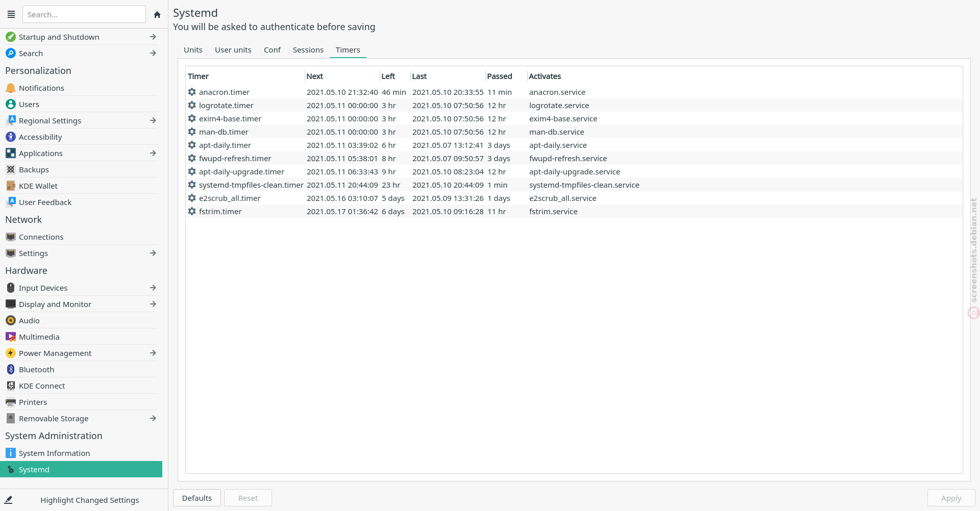Click the Audio speaker icon
This screenshot has width=980, height=511.
click(11, 320)
